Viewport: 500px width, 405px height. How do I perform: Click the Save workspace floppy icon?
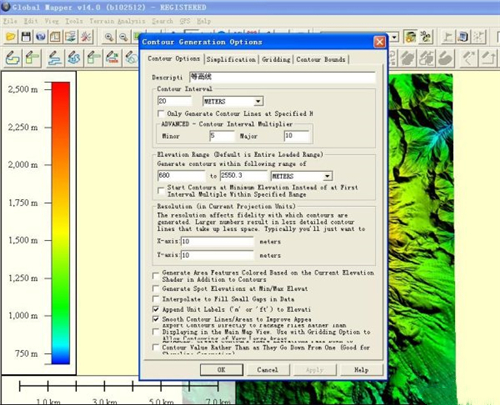click(x=26, y=36)
